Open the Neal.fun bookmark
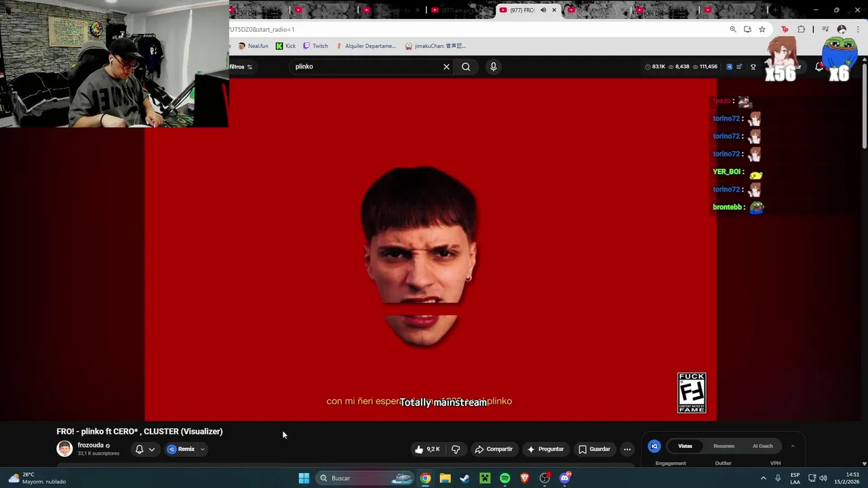 tap(253, 46)
